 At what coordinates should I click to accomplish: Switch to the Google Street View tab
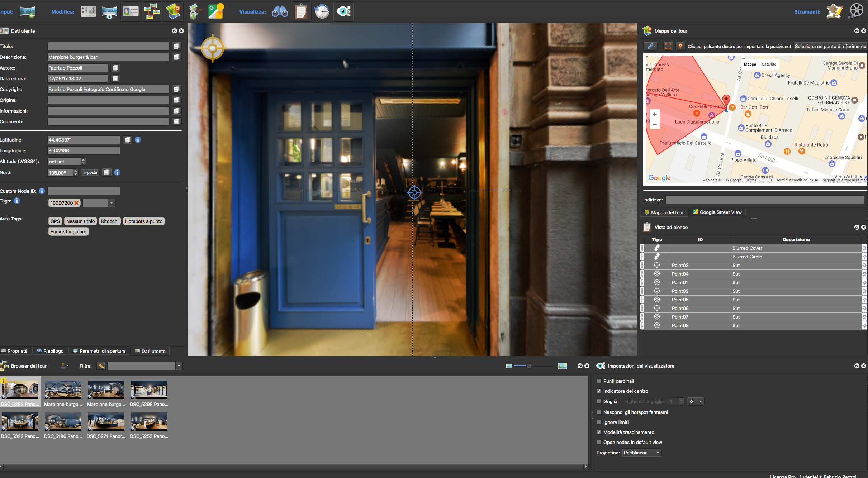click(x=717, y=212)
